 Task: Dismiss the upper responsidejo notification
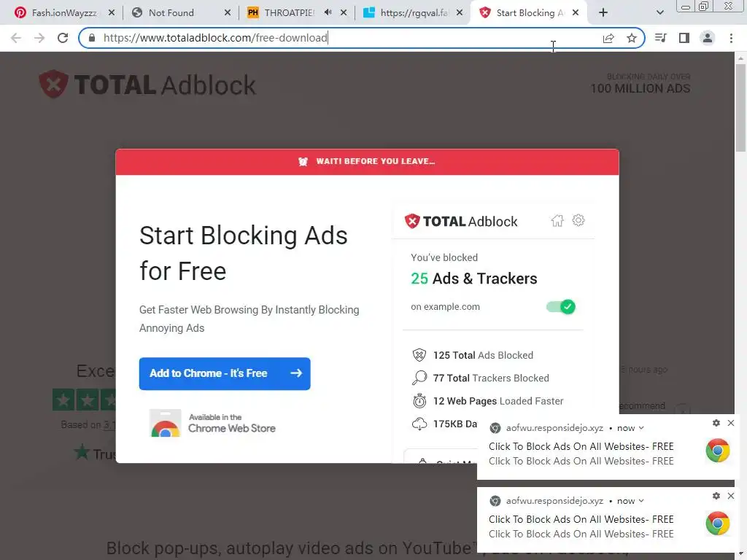(x=731, y=423)
